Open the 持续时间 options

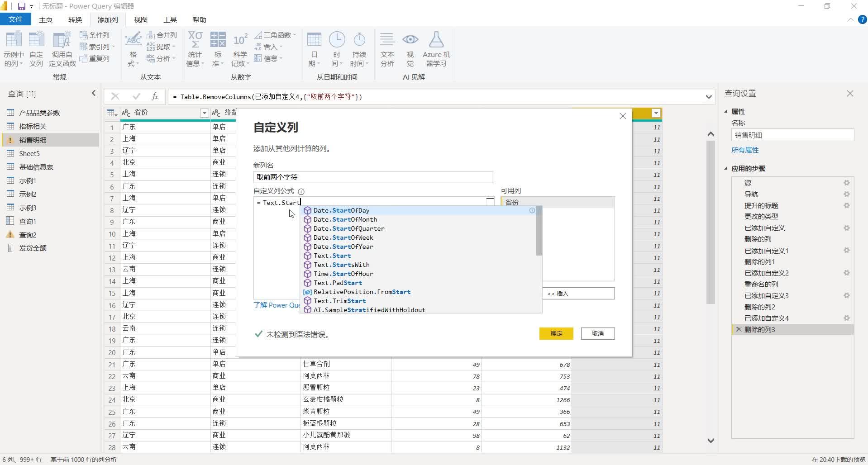coord(359,47)
